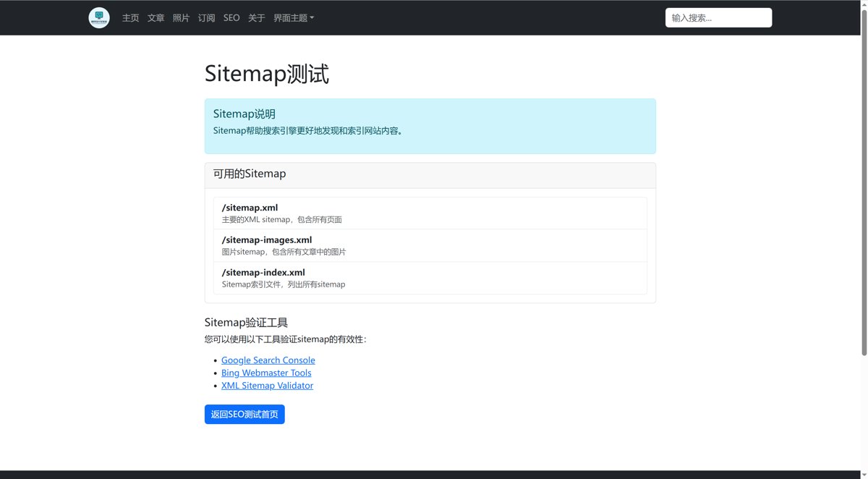Click the page vertical scrollbar
The height and width of the screenshot is (479, 868).
coord(864,181)
